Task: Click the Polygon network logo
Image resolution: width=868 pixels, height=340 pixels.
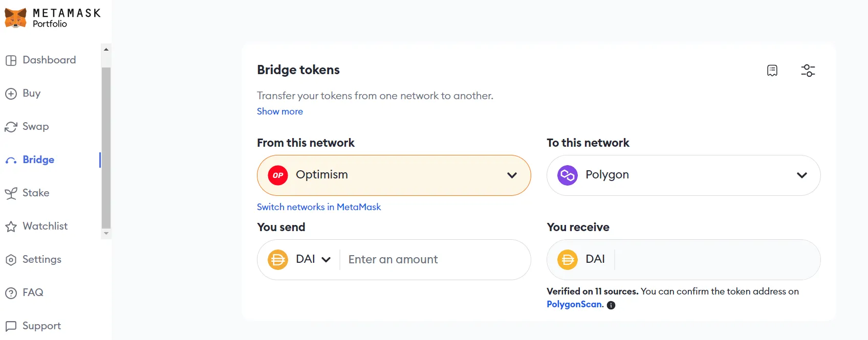Action: point(568,175)
